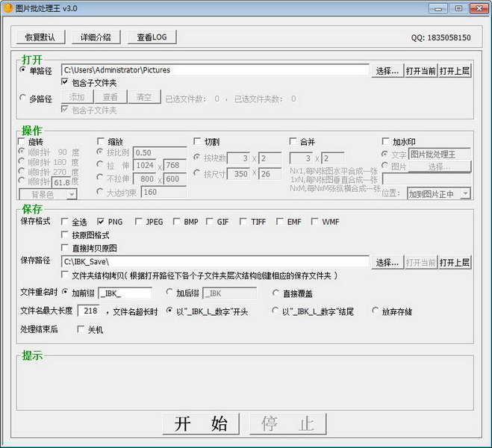The image size is (492, 448).
Task: Click 打开上层 beside the save path
Action: tap(455, 262)
